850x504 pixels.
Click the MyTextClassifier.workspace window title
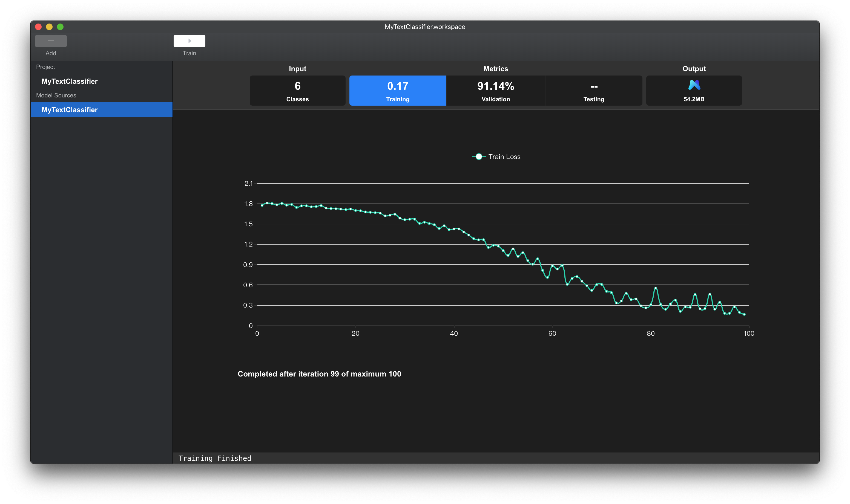[424, 27]
